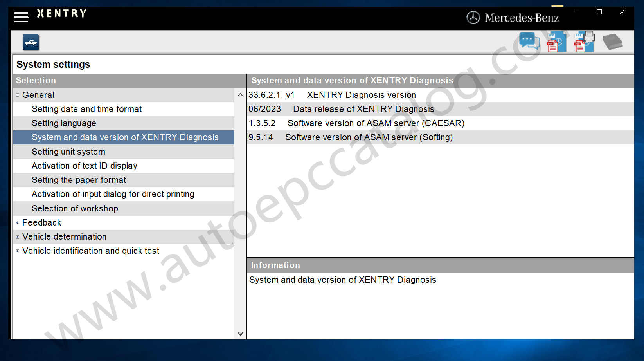644x361 pixels.
Task: Close the XENTRY window
Action: [622, 12]
